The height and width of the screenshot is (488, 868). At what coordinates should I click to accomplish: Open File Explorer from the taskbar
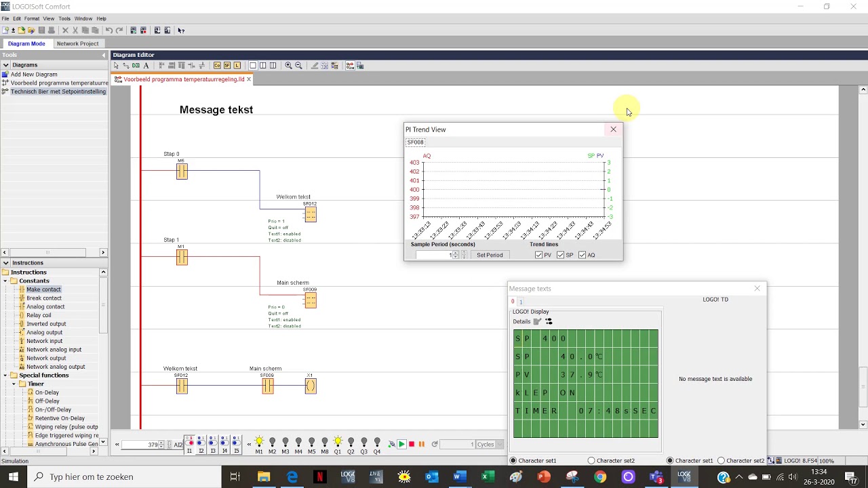click(x=264, y=476)
